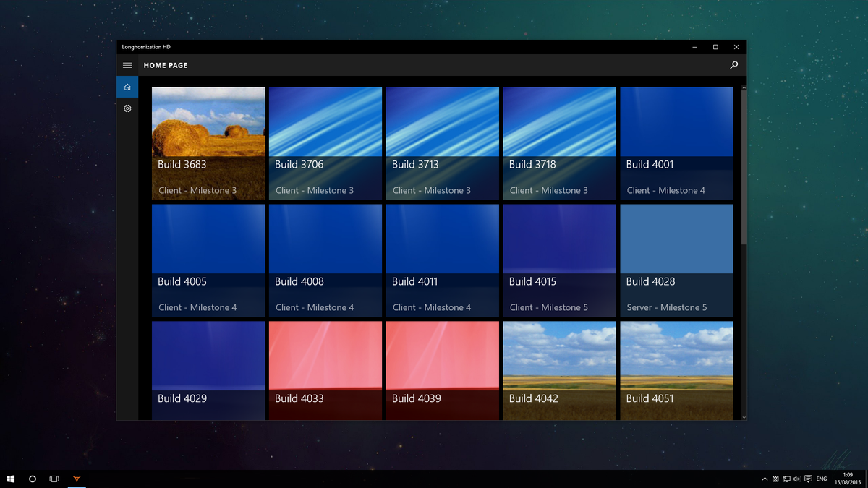Click the Longhornization HD taskbar icon
Viewport: 868px width, 488px height.
point(77,479)
